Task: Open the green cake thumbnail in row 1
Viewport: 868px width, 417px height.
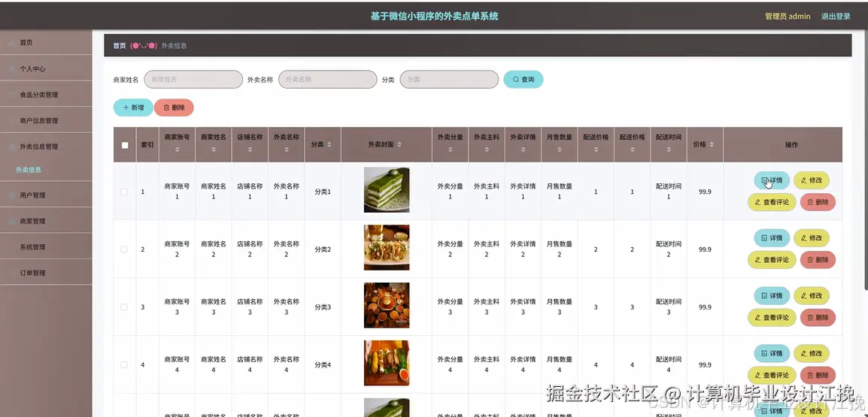Action: tap(387, 189)
